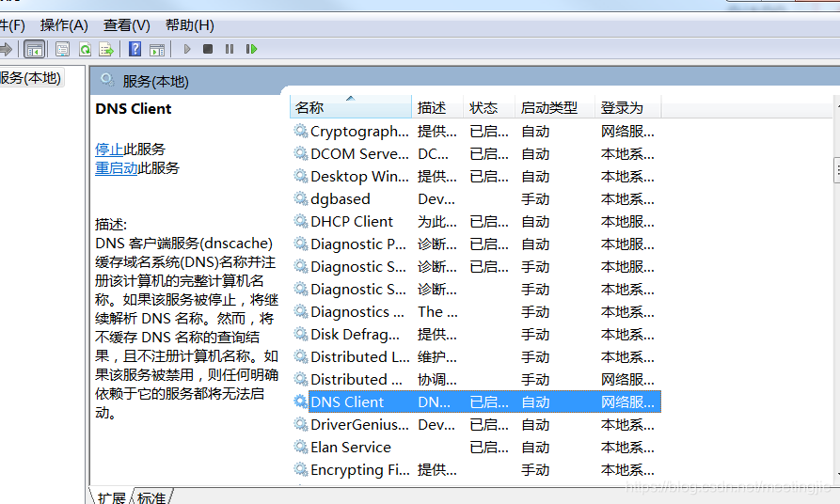Screen dimensions: 840x504
Task: Open the 操作(A) menu
Action: [64, 25]
